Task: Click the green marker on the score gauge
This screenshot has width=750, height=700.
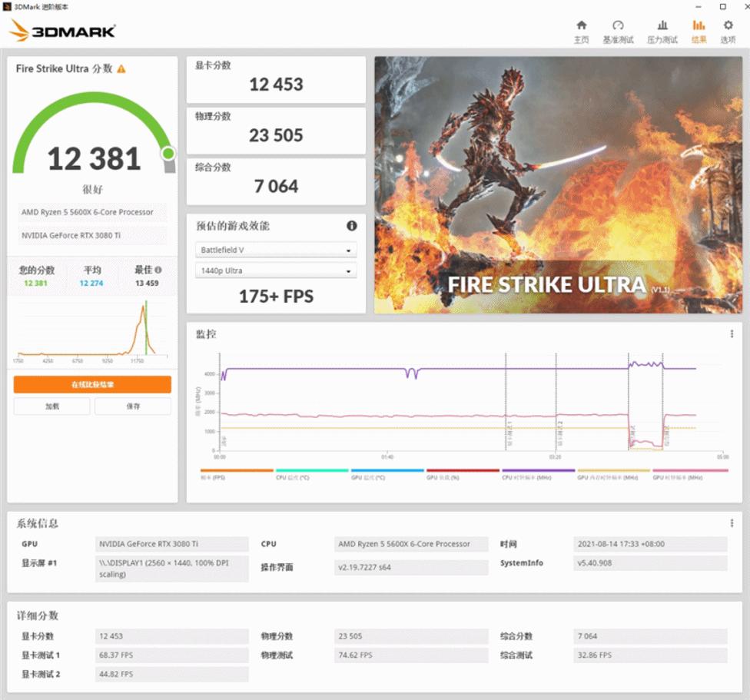Action: 168,154
